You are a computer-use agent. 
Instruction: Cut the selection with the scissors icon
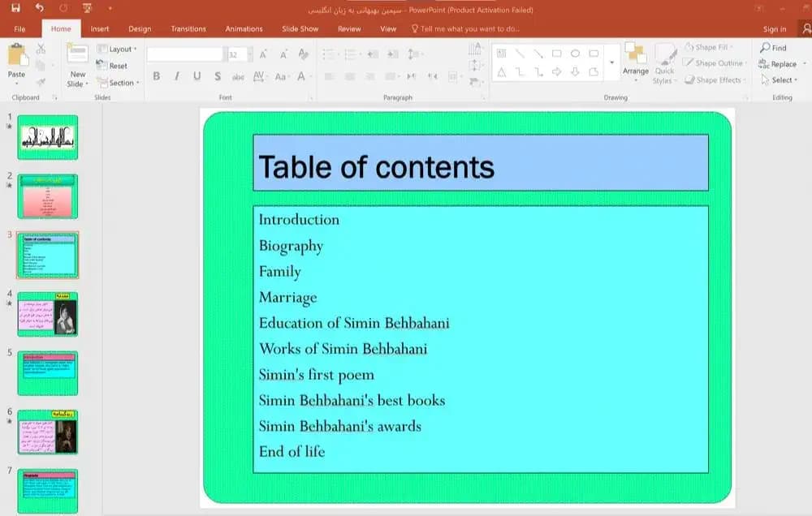[x=41, y=49]
